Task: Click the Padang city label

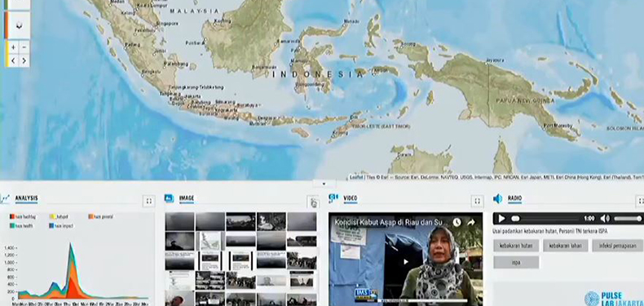Action: click(x=133, y=44)
